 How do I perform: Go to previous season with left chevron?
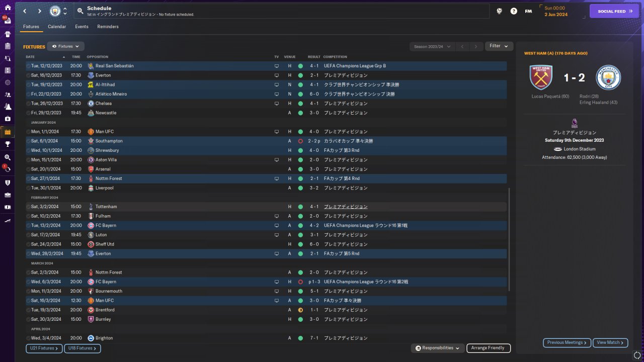coord(462,46)
